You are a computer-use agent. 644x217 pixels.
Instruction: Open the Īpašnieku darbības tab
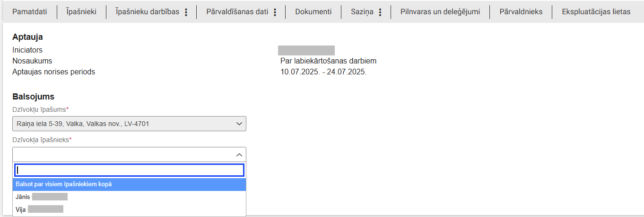pyautogui.click(x=148, y=12)
